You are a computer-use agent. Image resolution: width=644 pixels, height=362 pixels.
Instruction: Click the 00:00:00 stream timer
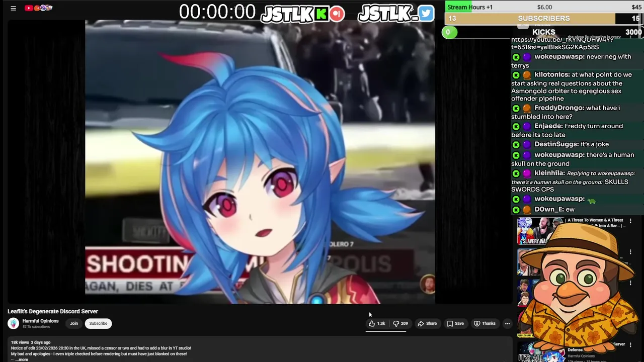(x=217, y=12)
